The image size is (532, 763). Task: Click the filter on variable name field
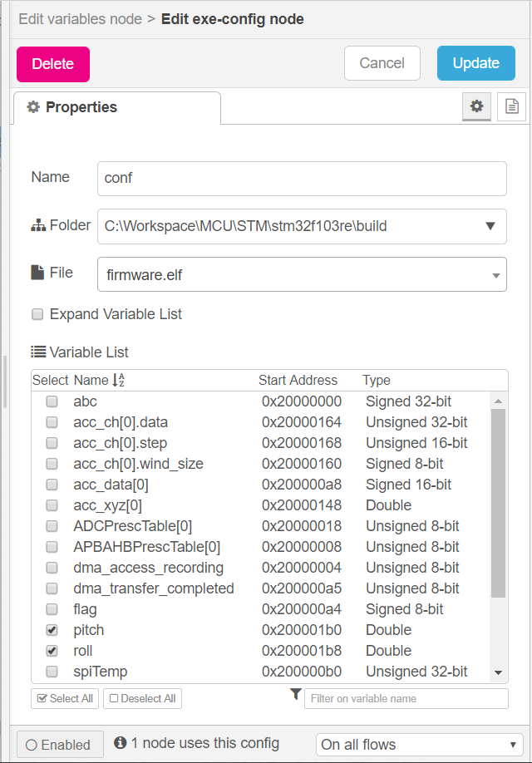coord(406,698)
